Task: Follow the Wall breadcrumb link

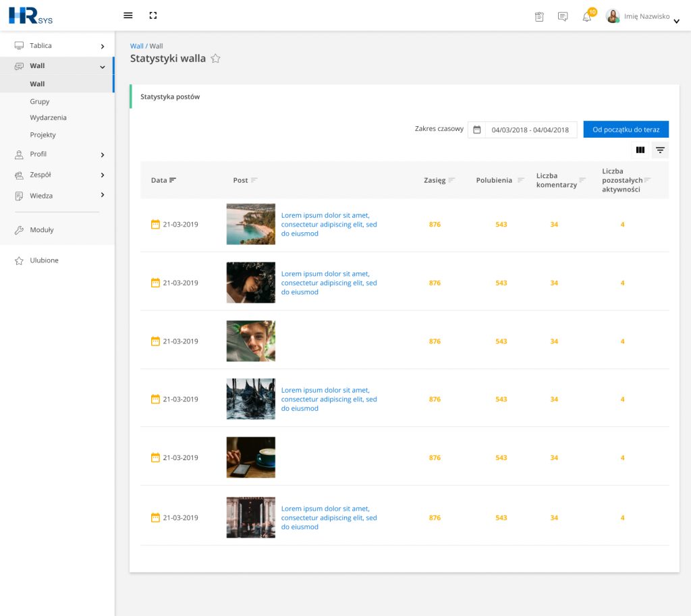Action: click(136, 46)
